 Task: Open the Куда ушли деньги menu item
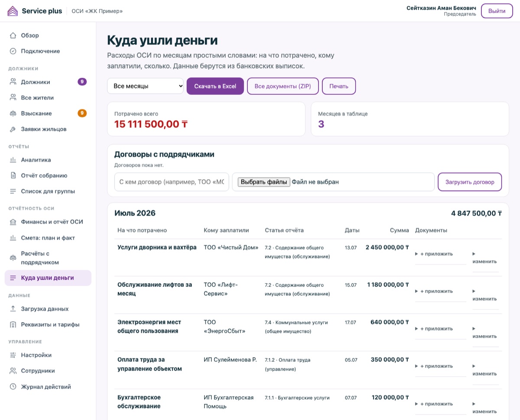pyautogui.click(x=48, y=278)
